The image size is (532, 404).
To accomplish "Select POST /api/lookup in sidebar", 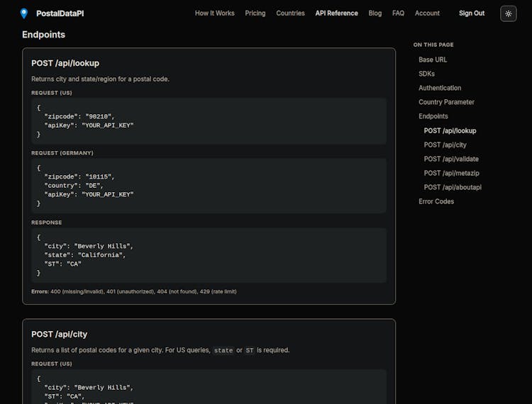I will [450, 131].
